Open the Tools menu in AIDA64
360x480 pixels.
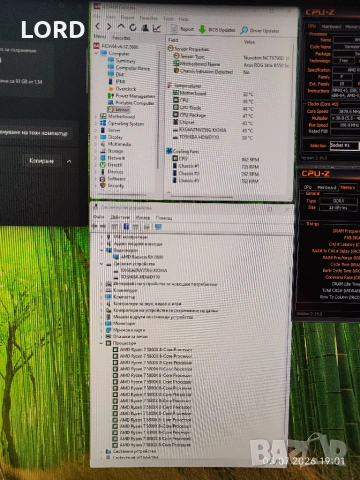point(168,19)
